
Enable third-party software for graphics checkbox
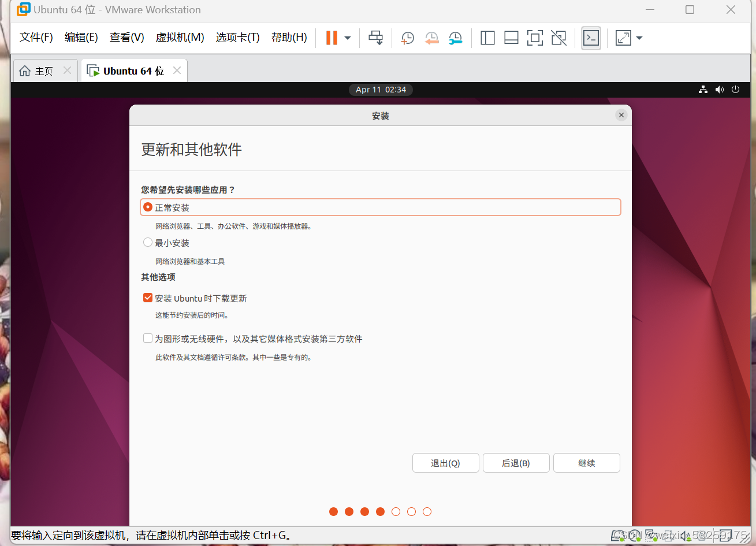[x=148, y=338]
